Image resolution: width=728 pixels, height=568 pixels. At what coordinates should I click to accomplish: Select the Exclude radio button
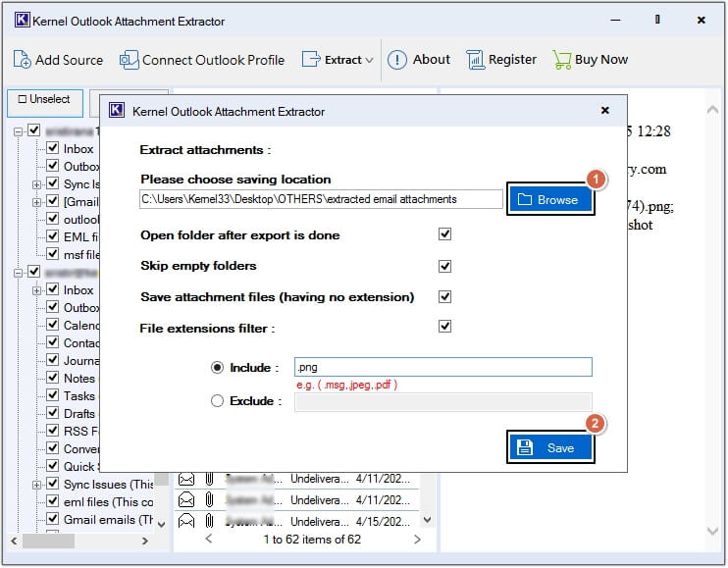tap(217, 401)
